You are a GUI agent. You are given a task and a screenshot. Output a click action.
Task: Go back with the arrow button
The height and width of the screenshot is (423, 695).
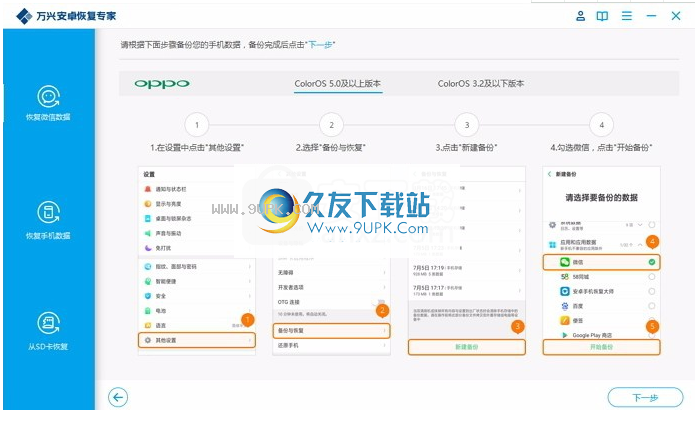pos(118,397)
